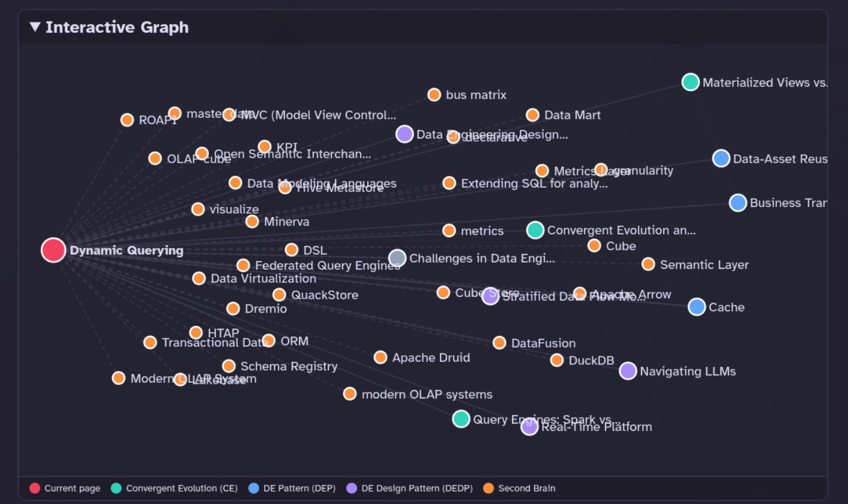Viewport: 848px width, 504px height.
Task: Select the Hive Metastore node
Action: point(286,187)
